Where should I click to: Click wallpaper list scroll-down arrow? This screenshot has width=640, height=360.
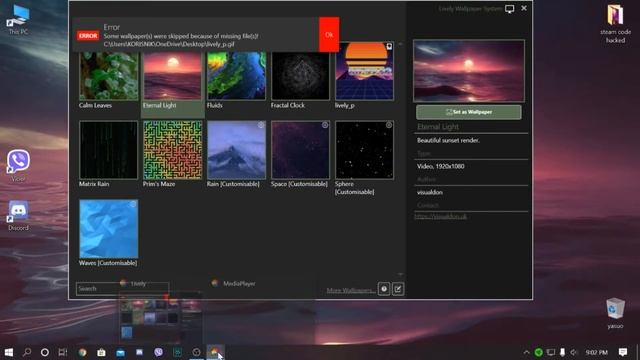[x=400, y=274]
